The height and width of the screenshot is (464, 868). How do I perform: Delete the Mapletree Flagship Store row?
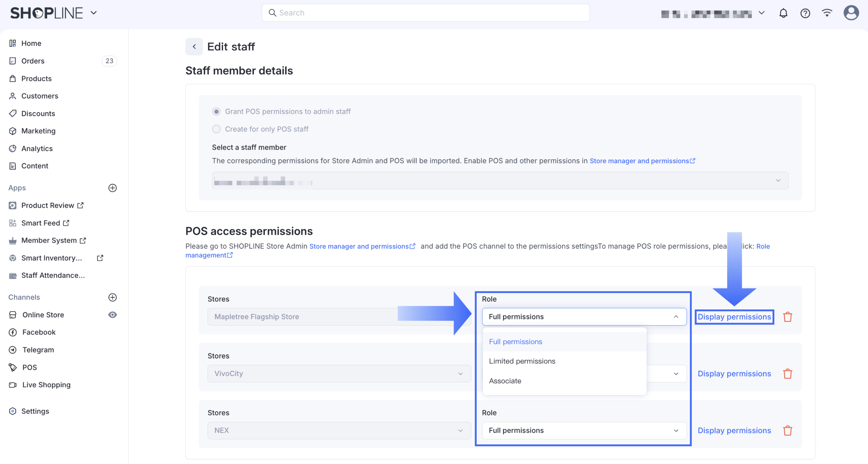pos(787,317)
